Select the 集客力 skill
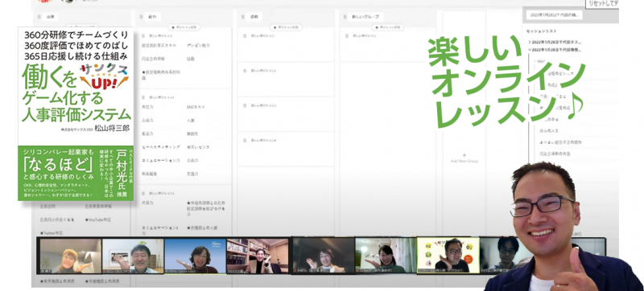The height and width of the screenshot is (291, 644). 147,133
